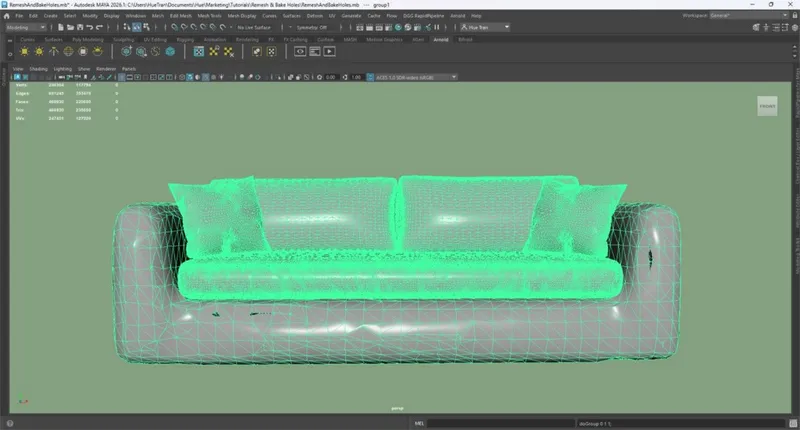Open the No Live Surface field
This screenshot has height=430, width=800.
[254, 27]
